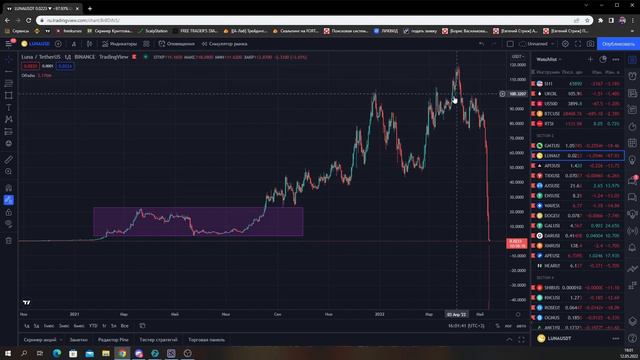Open Windows Start menu
This screenshot has height=360, width=640.
pos(8,353)
